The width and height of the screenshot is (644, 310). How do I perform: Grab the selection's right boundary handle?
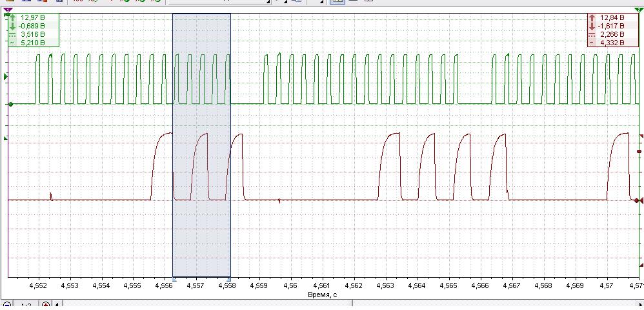click(229, 279)
